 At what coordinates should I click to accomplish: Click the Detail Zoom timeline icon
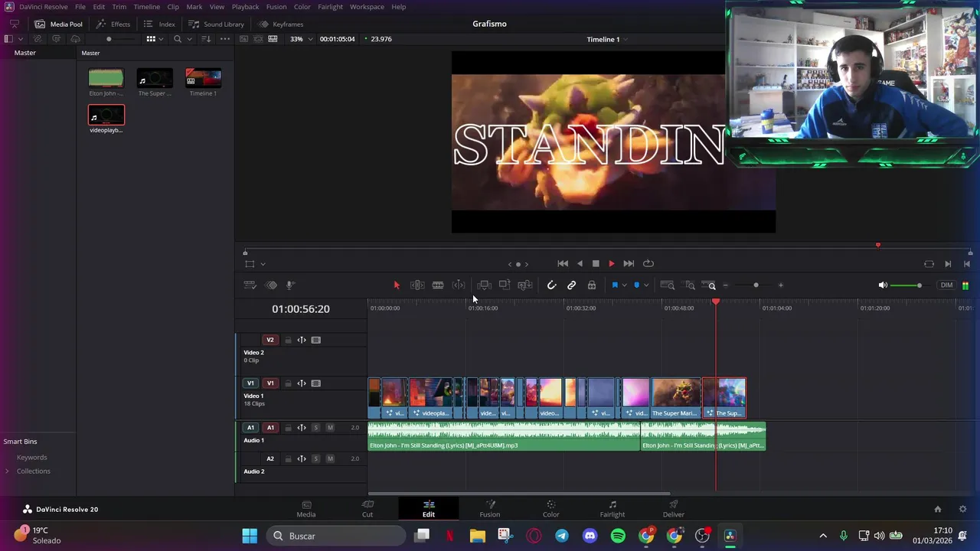pyautogui.click(x=690, y=285)
